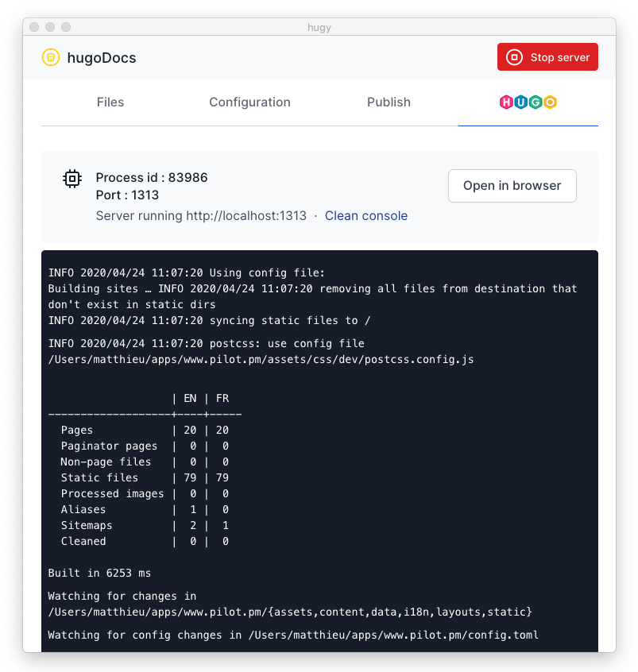
Task: Select the Process id : 83986 text
Action: (x=152, y=177)
